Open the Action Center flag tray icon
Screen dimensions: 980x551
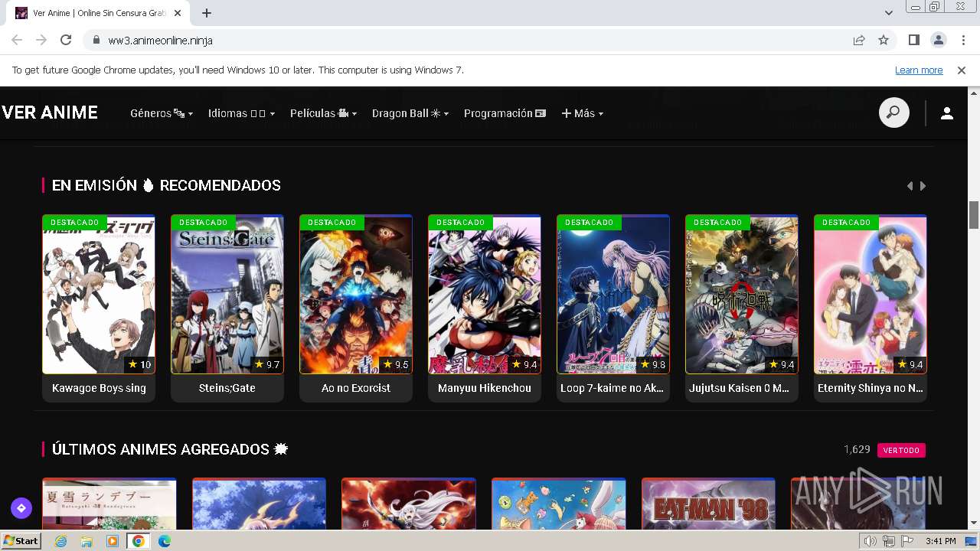coord(907,541)
